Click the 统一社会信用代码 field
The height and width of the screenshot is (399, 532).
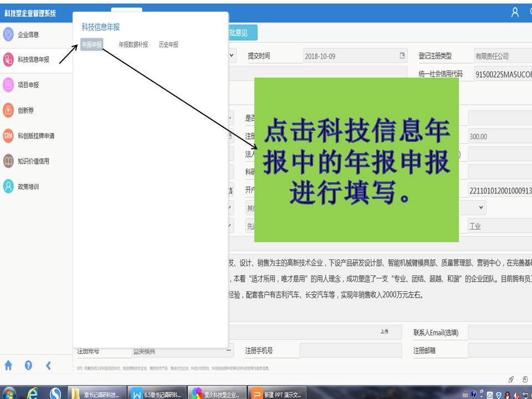tap(503, 74)
